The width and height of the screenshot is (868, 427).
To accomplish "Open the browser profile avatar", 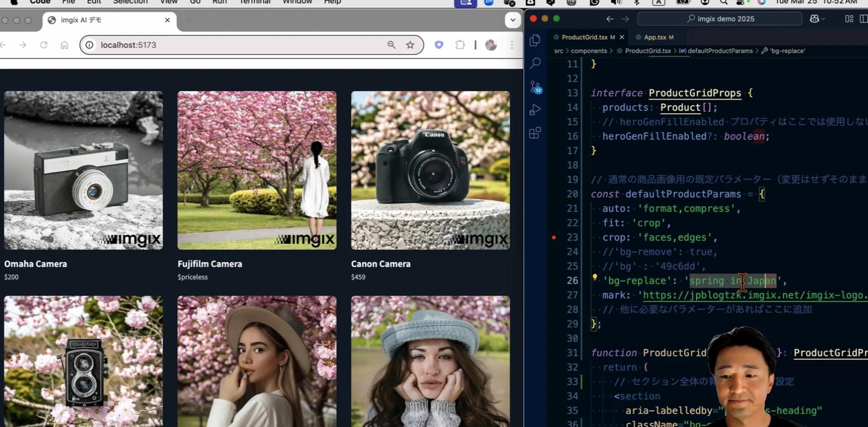I will coord(491,45).
